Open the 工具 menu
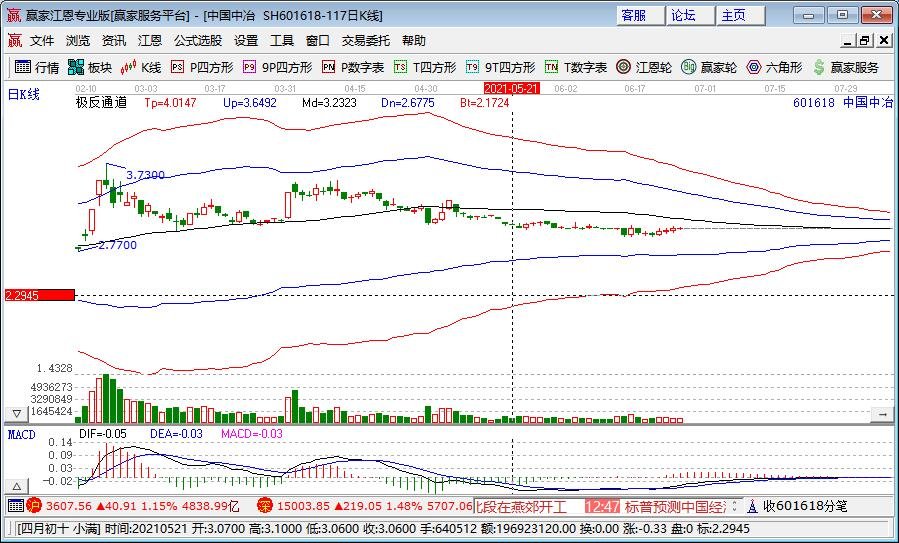899x543 pixels. click(282, 41)
